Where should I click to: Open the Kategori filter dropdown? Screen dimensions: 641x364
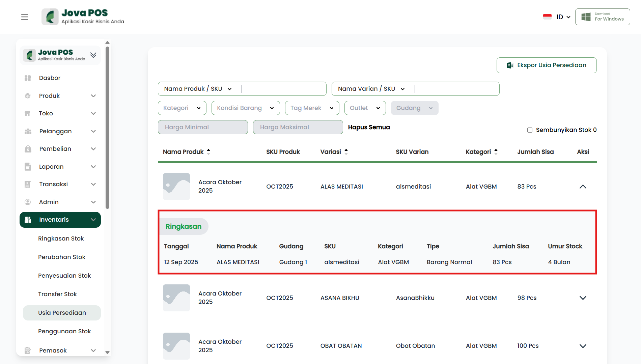pos(182,108)
